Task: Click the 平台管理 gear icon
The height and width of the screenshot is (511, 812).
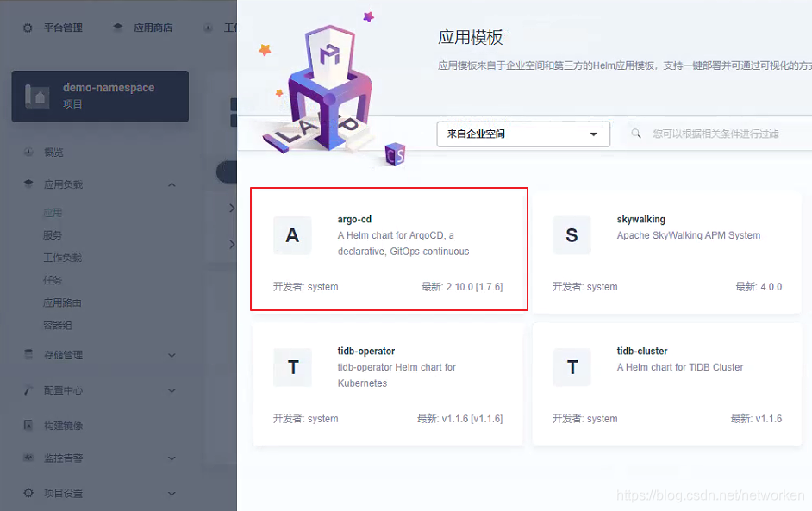Action: (28, 28)
